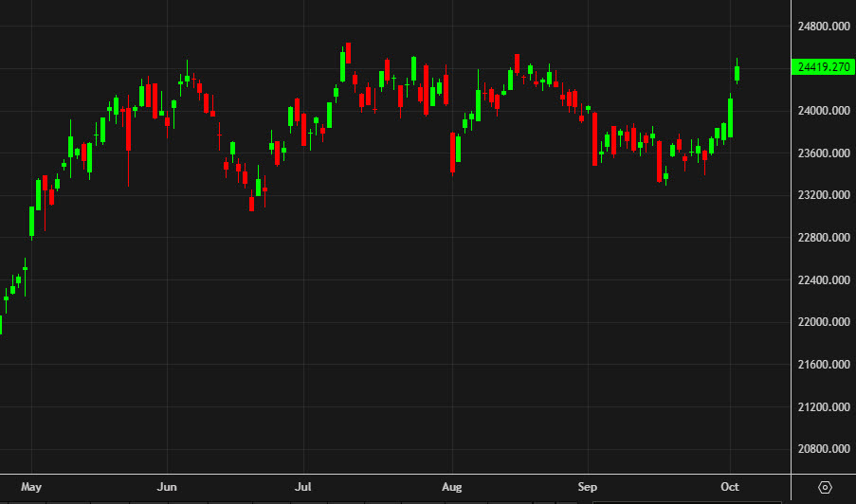Select the 24800.000 price axis label
This screenshot has width=856, height=504.
(x=822, y=26)
